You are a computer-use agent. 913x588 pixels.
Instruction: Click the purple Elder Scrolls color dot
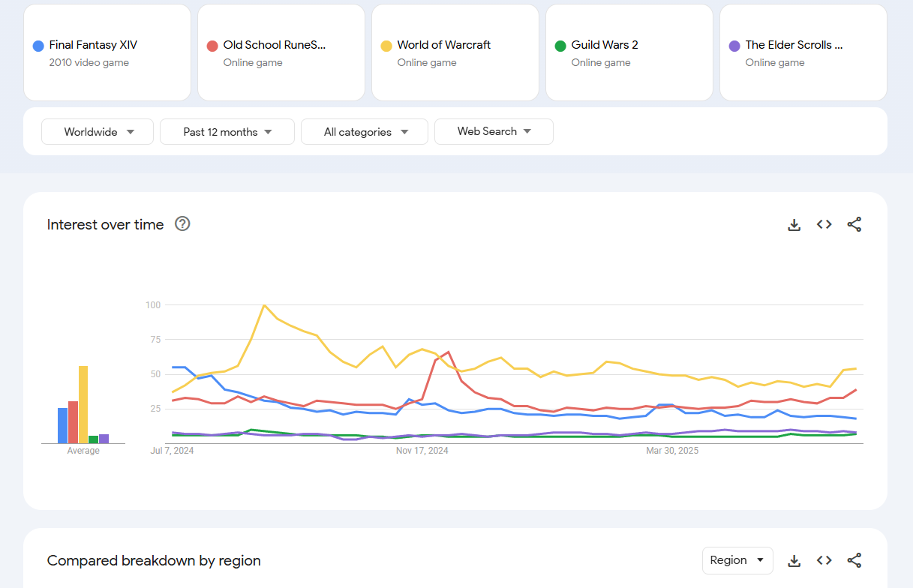734,46
